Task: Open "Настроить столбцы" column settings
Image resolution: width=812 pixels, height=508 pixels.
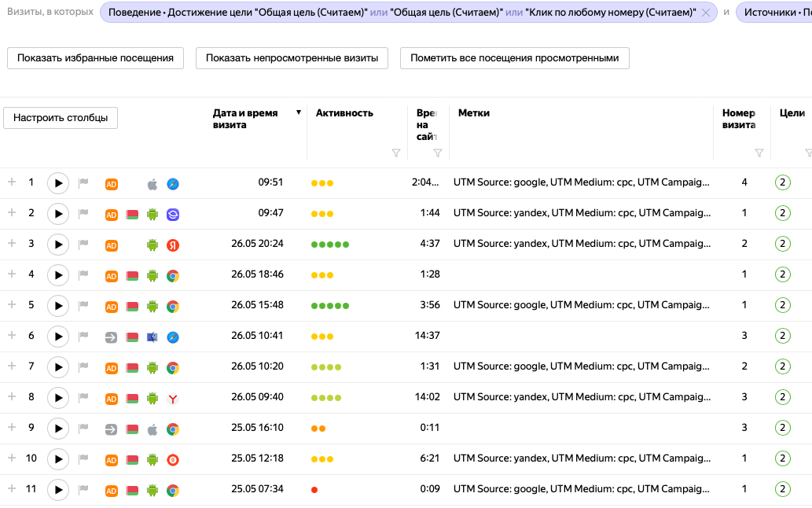Action: click(x=61, y=118)
